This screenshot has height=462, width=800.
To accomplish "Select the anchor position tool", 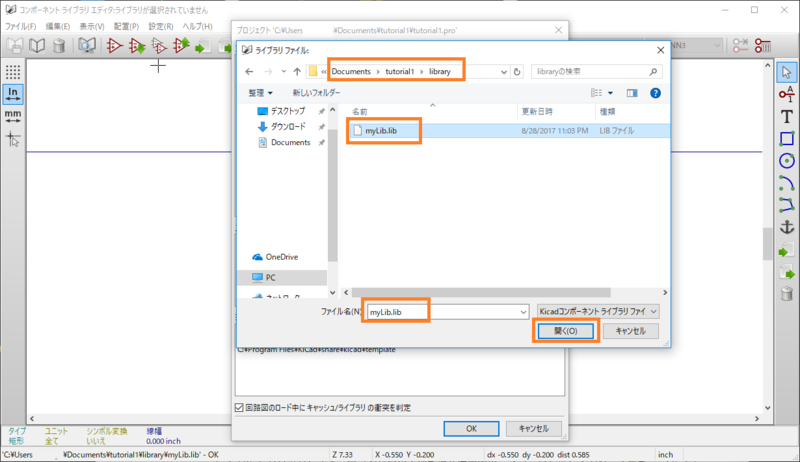I will pyautogui.click(x=786, y=227).
